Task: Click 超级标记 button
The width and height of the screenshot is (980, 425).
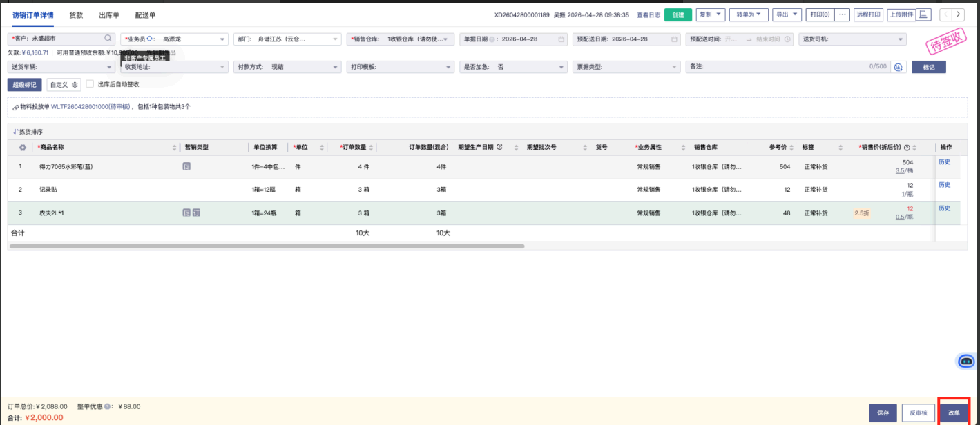Action: (25, 84)
